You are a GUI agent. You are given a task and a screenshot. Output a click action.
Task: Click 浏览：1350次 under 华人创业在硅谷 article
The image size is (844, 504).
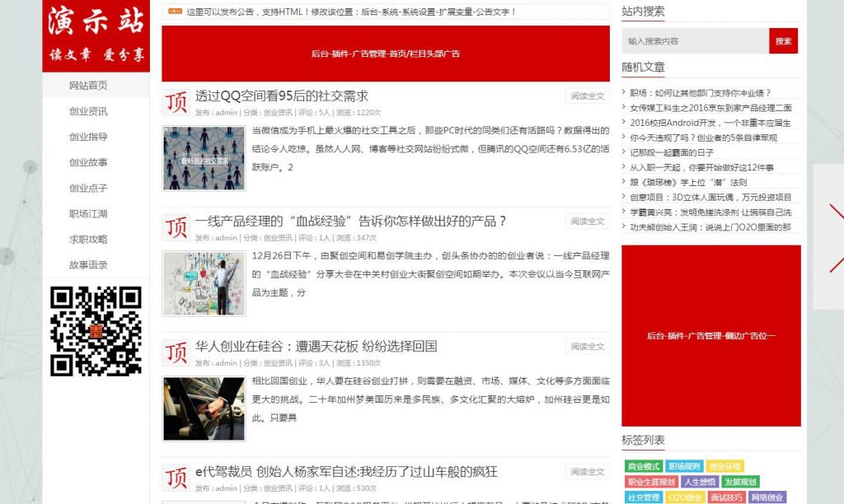(359, 364)
